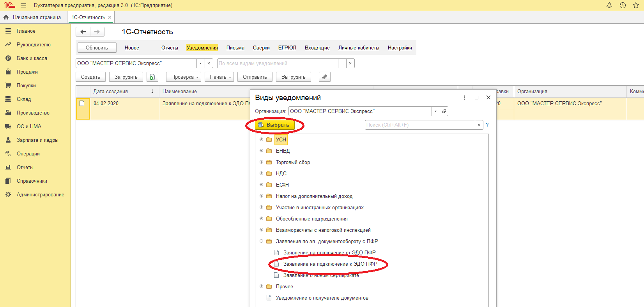Open the Проверка dropdown button
This screenshot has width=644, height=307.
click(x=184, y=77)
